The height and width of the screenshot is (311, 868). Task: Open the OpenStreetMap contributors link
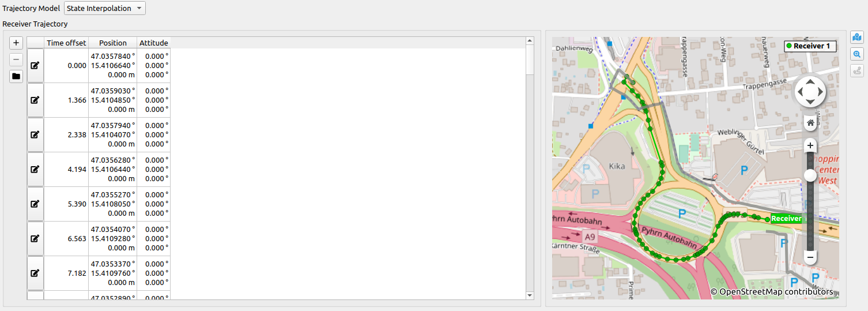[x=772, y=292]
